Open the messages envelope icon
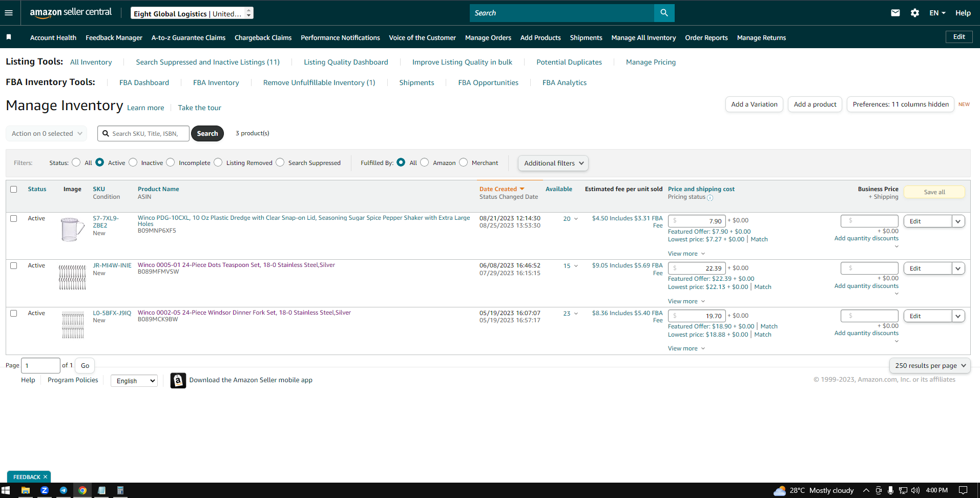This screenshot has width=980, height=498. pos(895,13)
